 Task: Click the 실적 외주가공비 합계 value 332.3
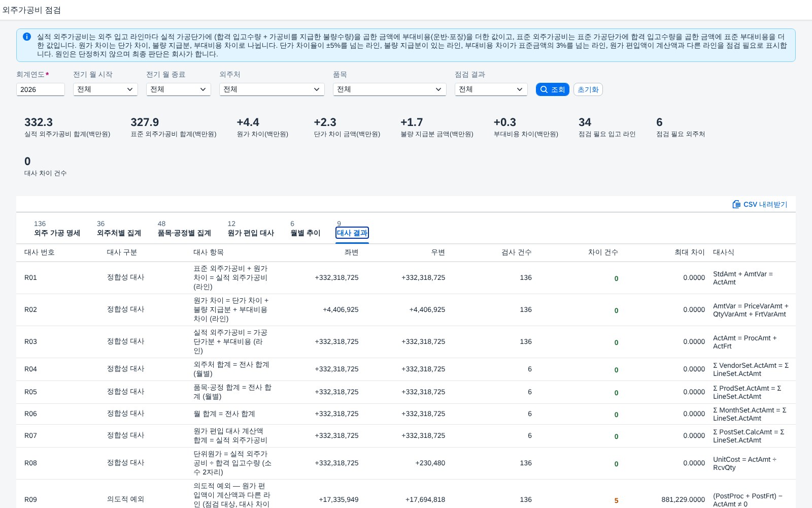tap(39, 122)
